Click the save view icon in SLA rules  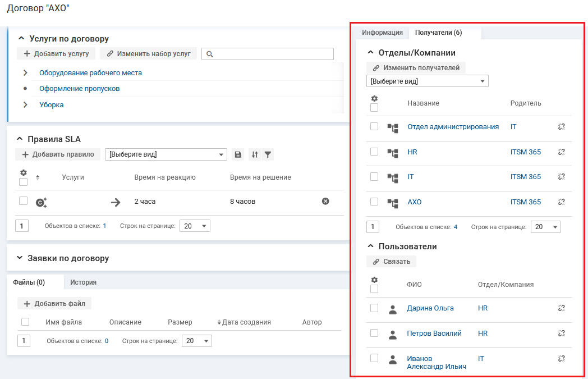(x=238, y=154)
